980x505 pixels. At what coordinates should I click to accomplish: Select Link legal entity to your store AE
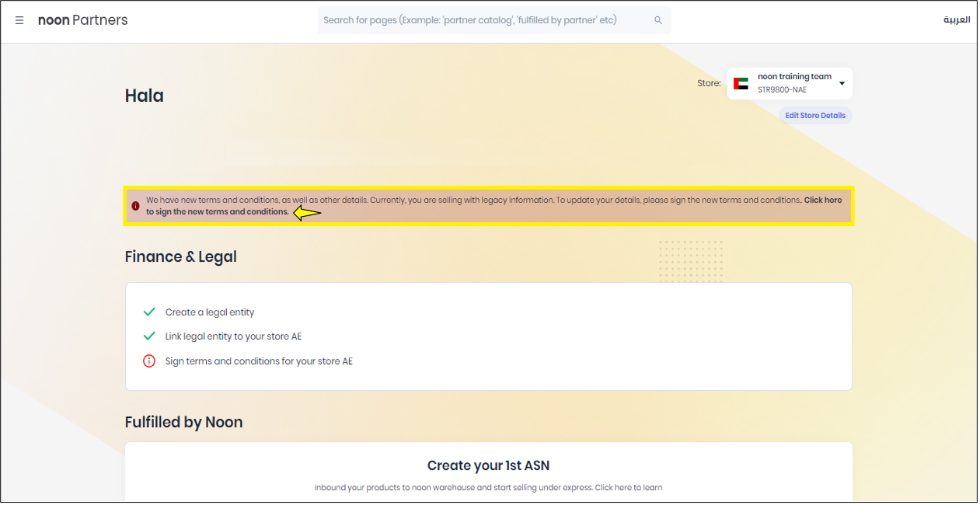(233, 336)
